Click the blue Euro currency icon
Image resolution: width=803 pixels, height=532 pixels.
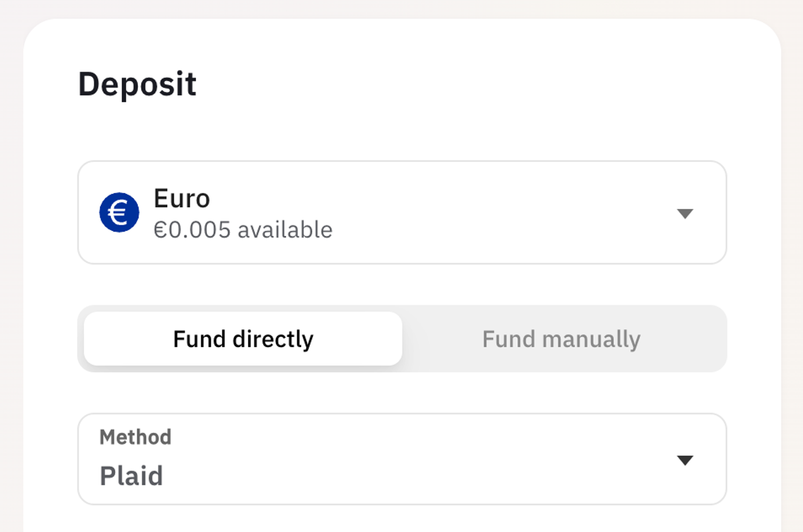119,212
